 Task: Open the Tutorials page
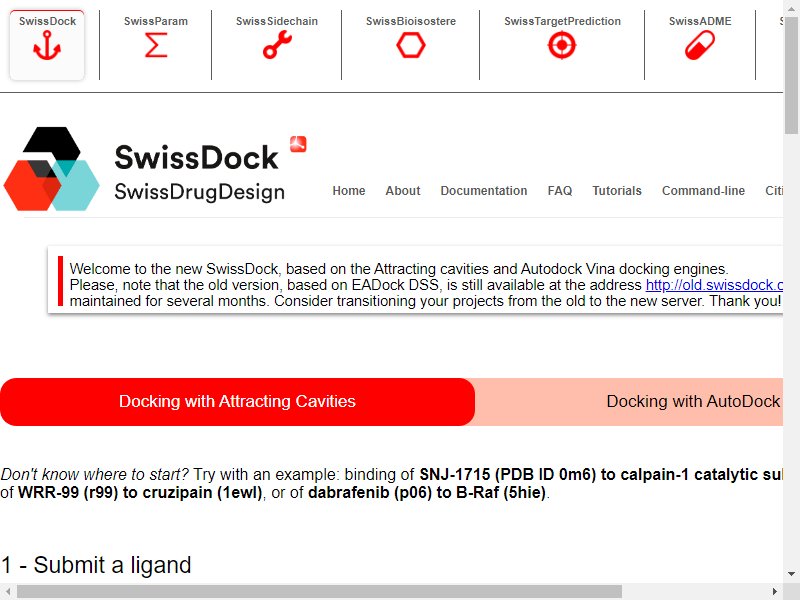click(x=617, y=191)
